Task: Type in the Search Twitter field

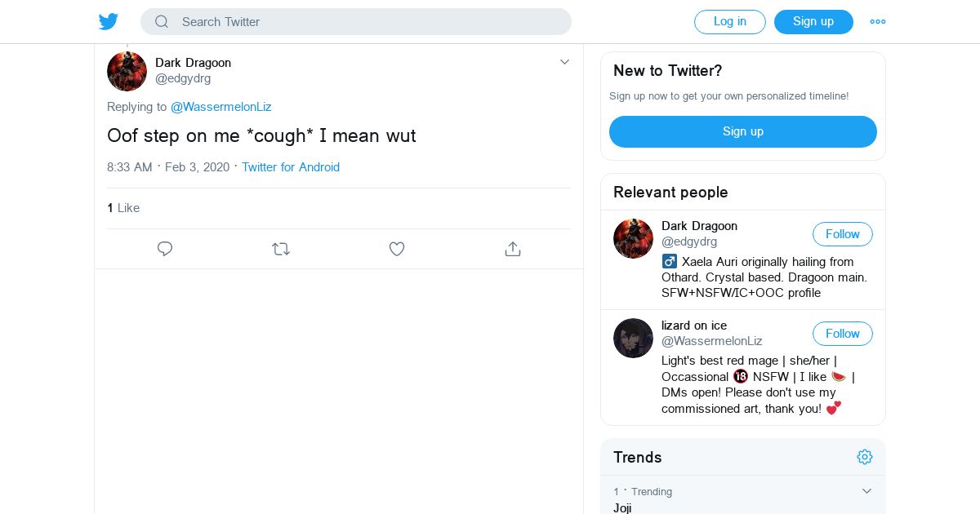Action: (367, 22)
